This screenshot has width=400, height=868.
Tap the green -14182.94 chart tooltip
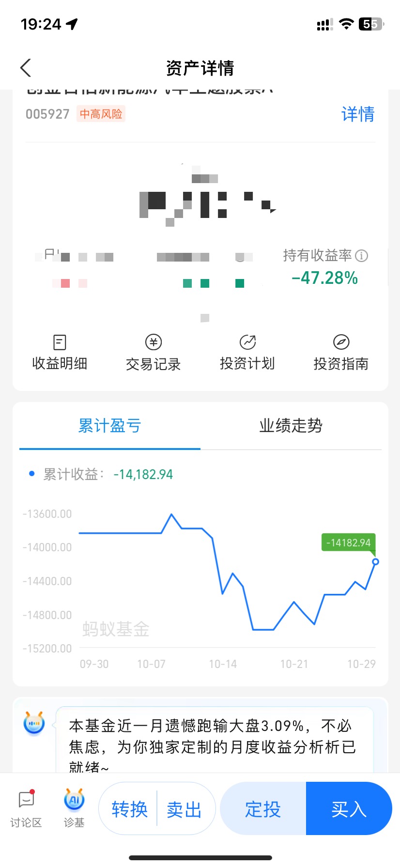point(349,543)
